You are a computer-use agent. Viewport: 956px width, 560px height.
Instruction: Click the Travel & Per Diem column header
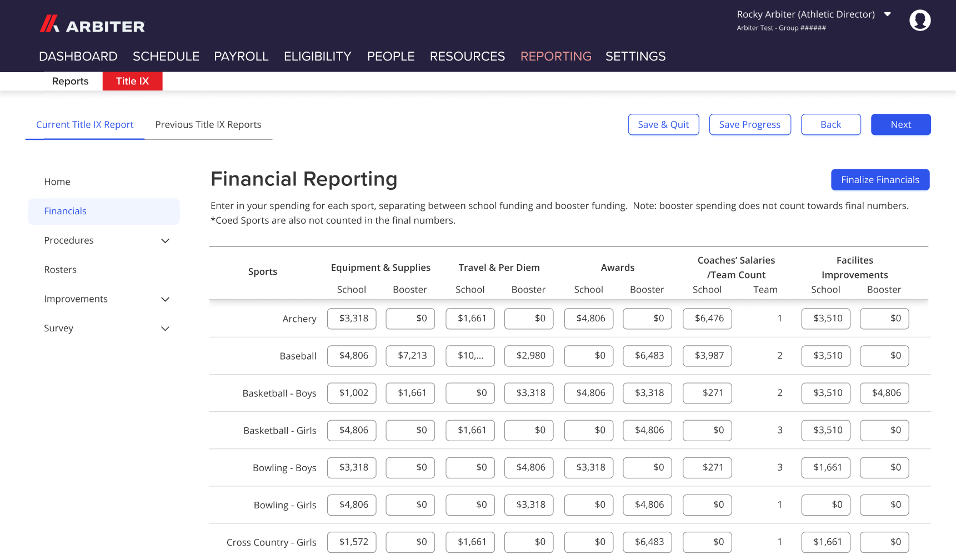tap(499, 268)
